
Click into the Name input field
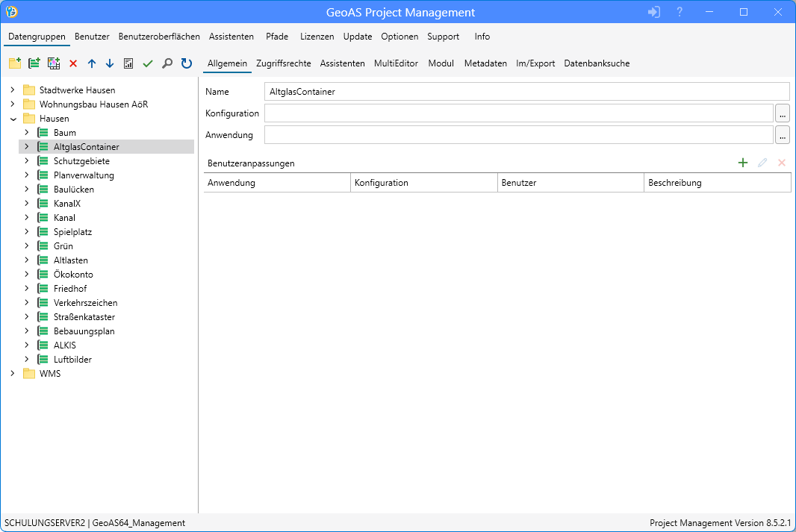coord(526,92)
